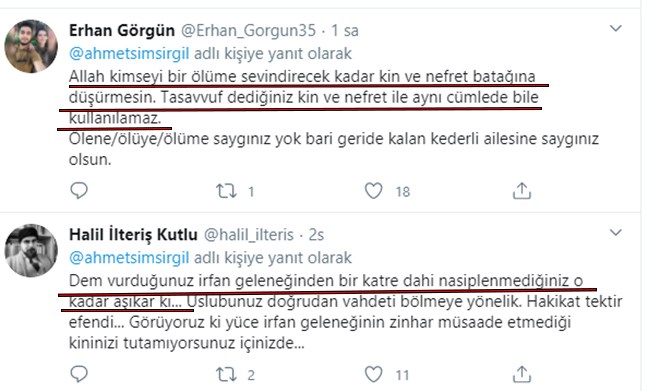Like Erhan Görgün's tweet with 18 likes
This screenshot has height=391, width=660.
pyautogui.click(x=373, y=191)
